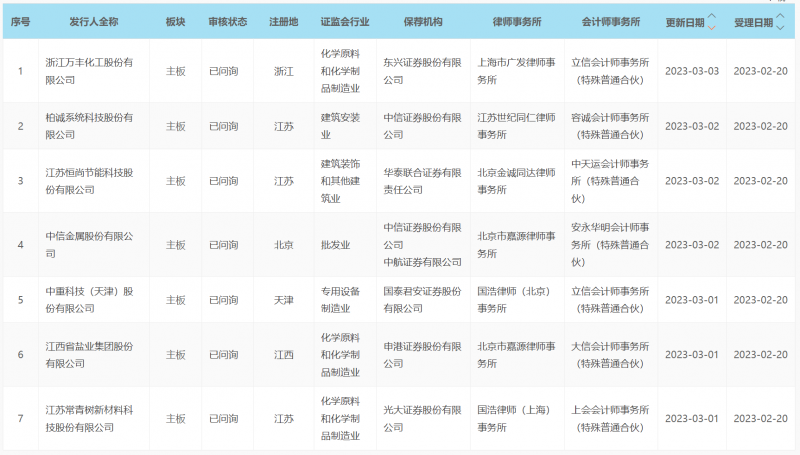The image size is (800, 455).
Task: Select 国浩律师（北京）事务所 cell
Action: [x=514, y=300]
